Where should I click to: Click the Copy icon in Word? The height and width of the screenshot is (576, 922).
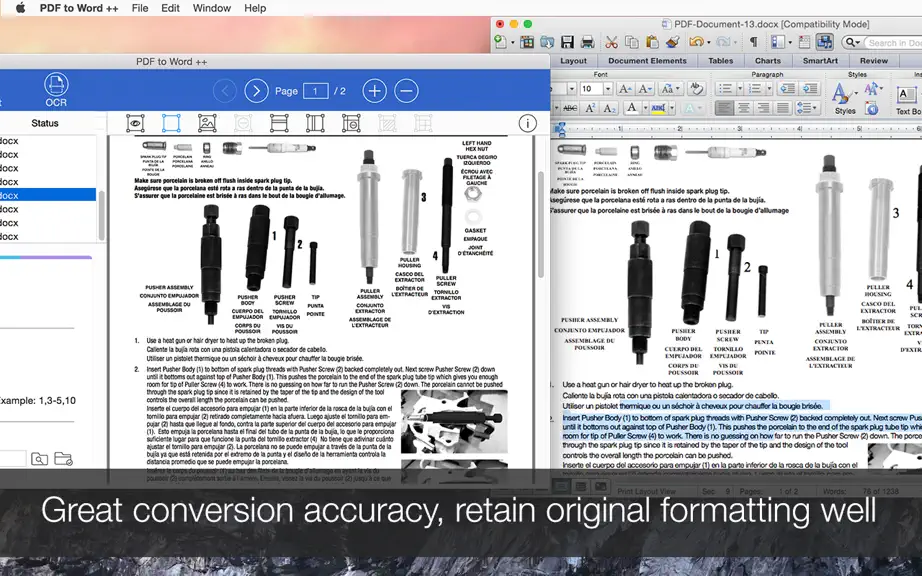(x=632, y=42)
